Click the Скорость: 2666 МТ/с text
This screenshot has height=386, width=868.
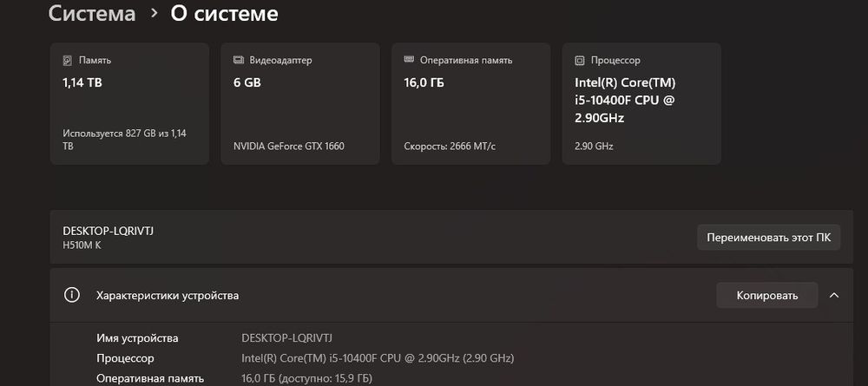pyautogui.click(x=450, y=146)
